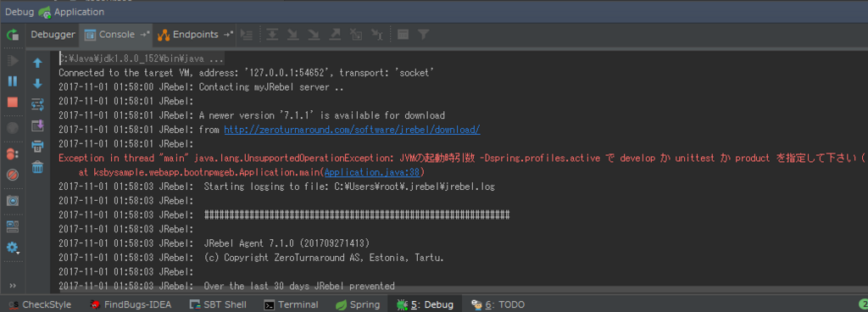This screenshot has height=312, width=868.
Task: Click the Step Into icon
Action: pos(292,35)
